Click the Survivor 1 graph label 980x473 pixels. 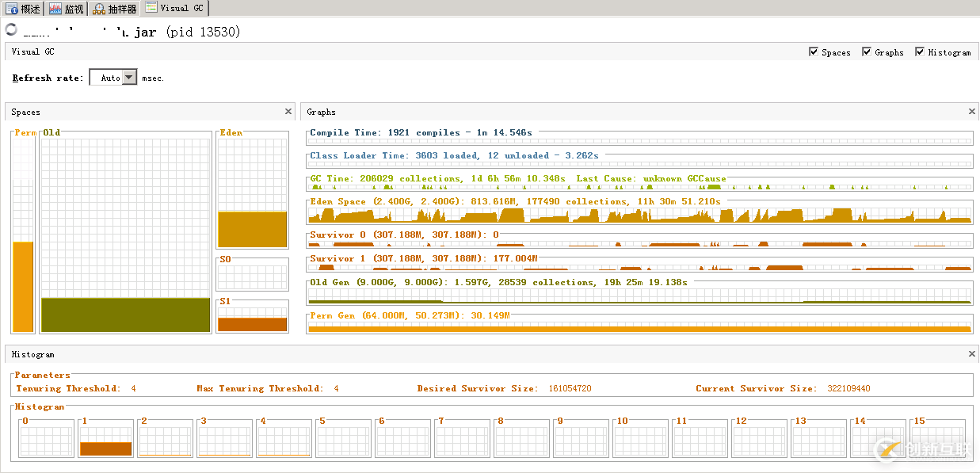tap(423, 258)
